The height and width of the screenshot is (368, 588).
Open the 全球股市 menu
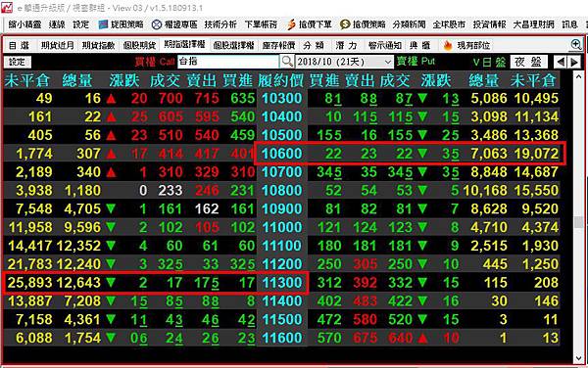(449, 24)
